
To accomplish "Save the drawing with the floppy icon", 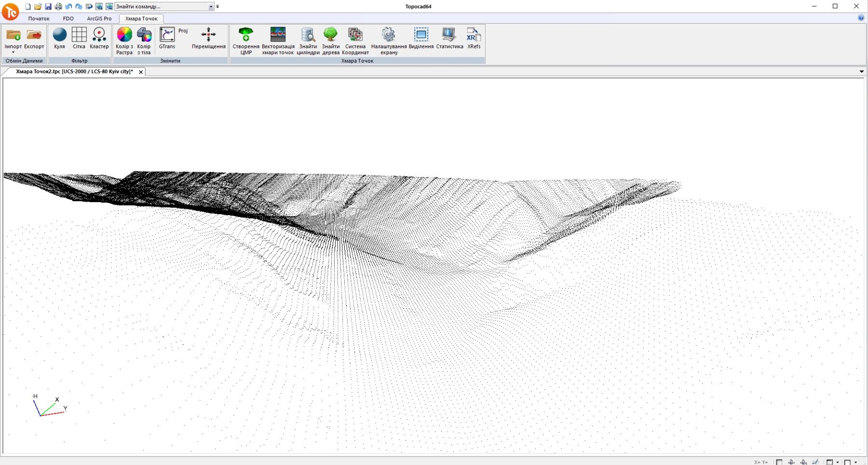I will [x=48, y=6].
